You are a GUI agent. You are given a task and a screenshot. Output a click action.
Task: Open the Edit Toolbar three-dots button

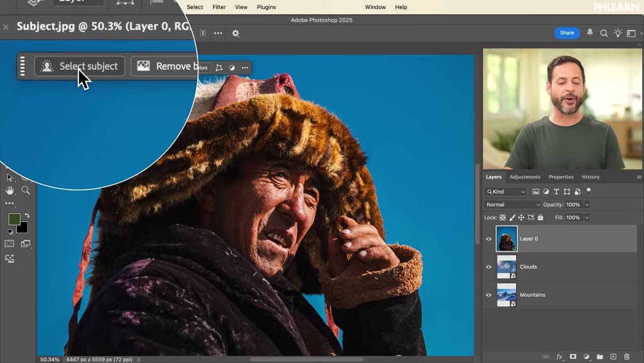10,204
